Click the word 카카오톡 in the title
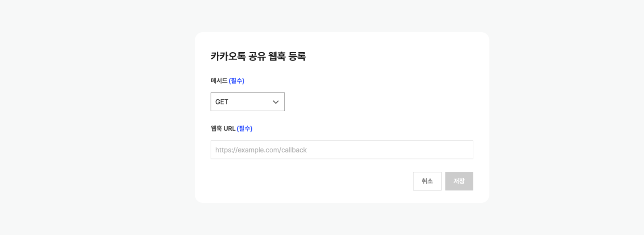644x235 pixels. [228, 56]
